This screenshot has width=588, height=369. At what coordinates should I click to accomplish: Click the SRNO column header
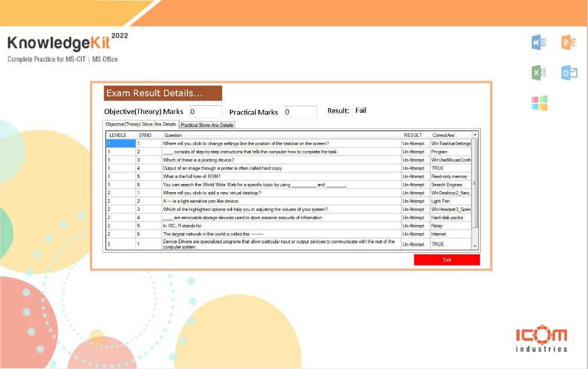click(149, 135)
